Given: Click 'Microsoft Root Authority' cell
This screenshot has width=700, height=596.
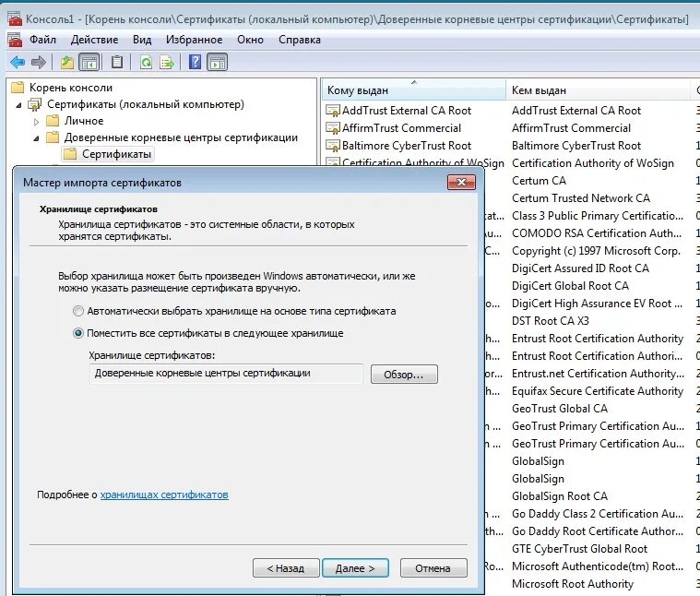Looking at the screenshot, I should point(573,584).
